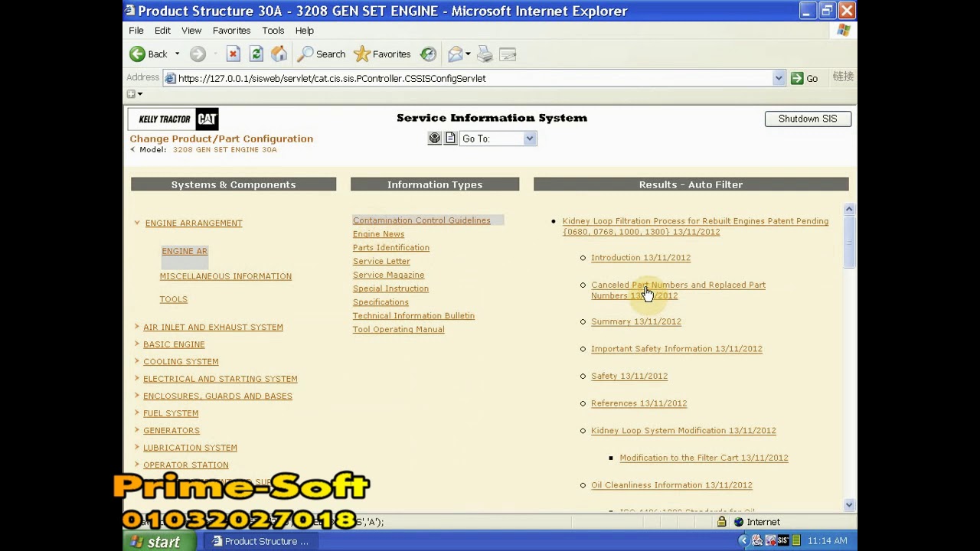Image resolution: width=980 pixels, height=551 pixels.
Task: Expand the BASIC ENGINE tree node
Action: click(137, 344)
